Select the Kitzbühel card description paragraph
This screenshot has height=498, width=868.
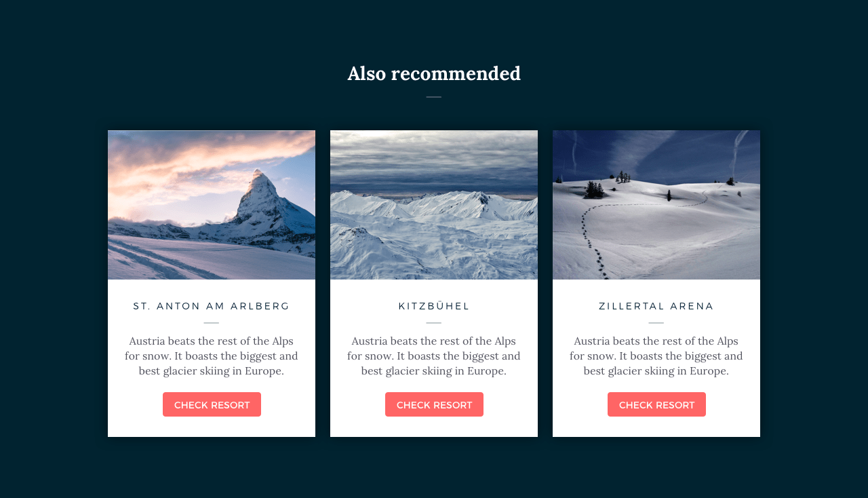pyautogui.click(x=434, y=356)
